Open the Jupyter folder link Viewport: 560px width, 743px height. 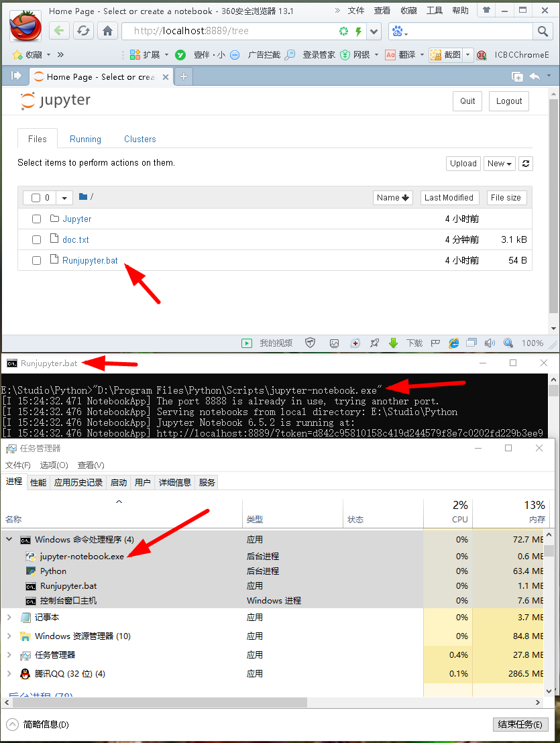76,219
